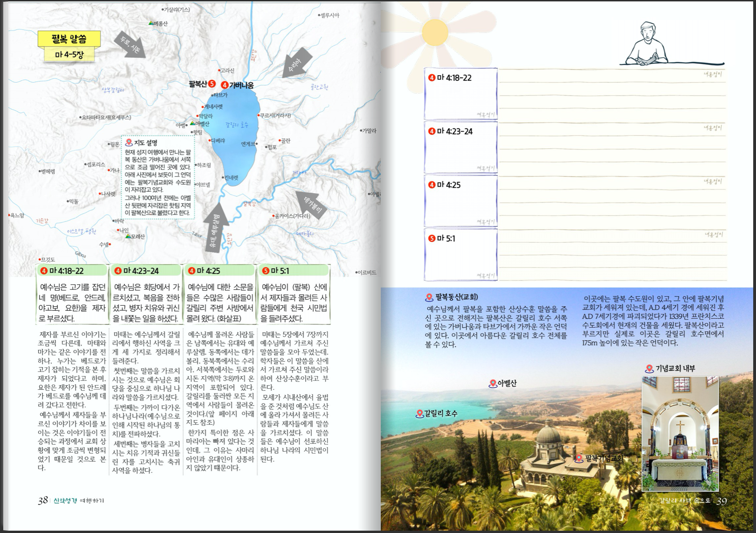Screen dimensions: 756x533
Task: Click the 므깃도 label on the map
Action: 47,259
